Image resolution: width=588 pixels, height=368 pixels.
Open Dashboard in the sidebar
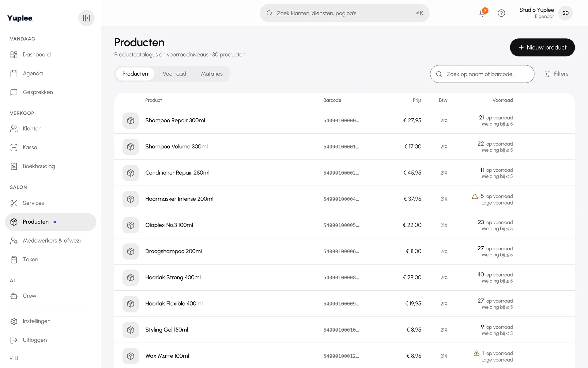tap(51, 55)
